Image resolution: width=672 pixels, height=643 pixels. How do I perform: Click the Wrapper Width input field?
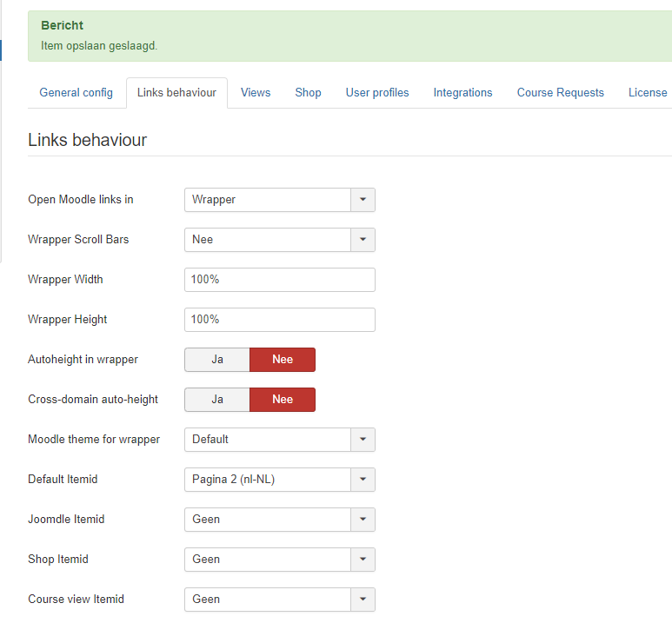[279, 280]
